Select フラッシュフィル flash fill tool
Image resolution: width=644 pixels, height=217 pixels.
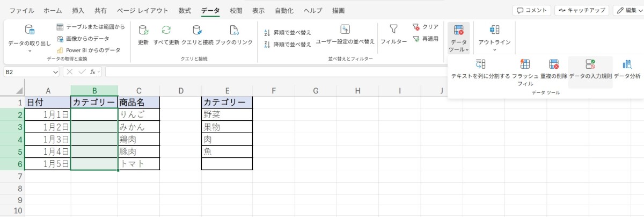click(x=525, y=65)
